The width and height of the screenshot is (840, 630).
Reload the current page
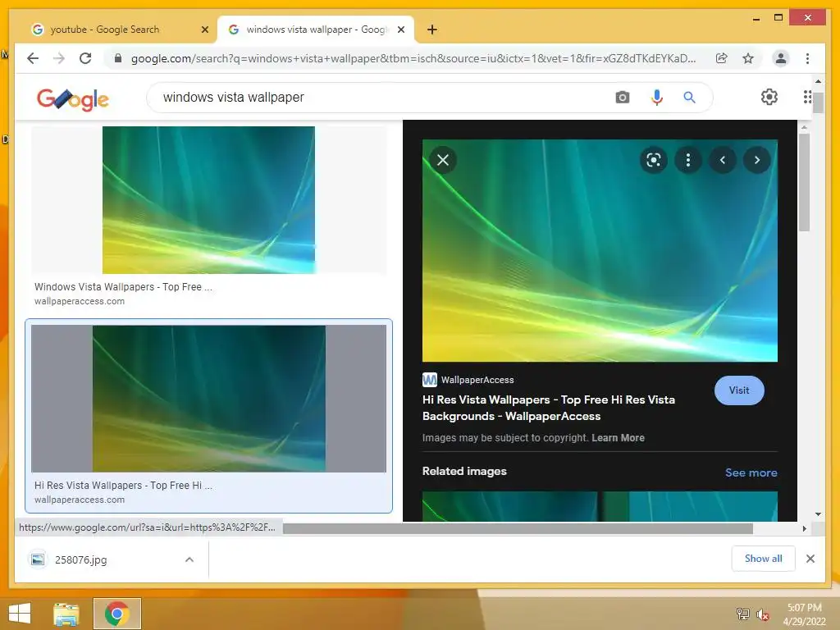85,58
